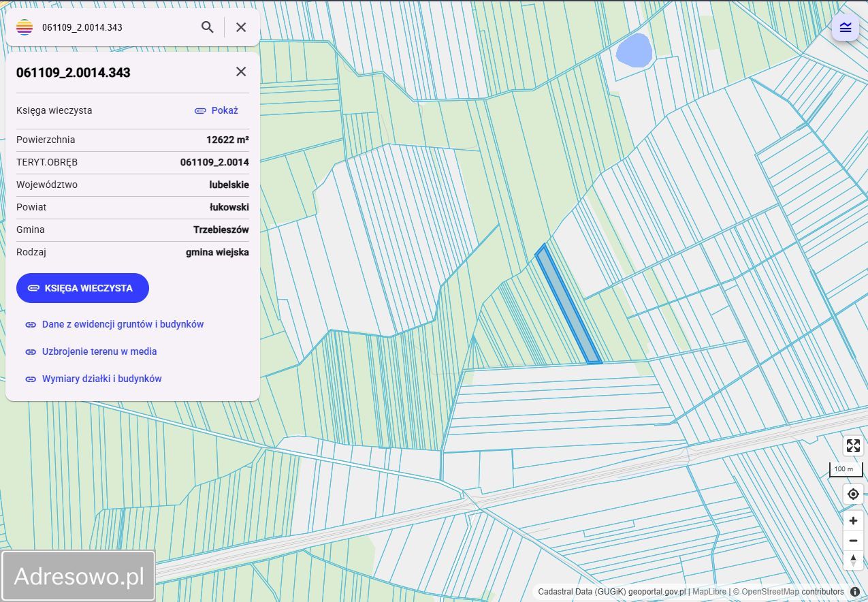The image size is (868, 602).
Task: Open MapLibre attribution link
Action: (709, 592)
